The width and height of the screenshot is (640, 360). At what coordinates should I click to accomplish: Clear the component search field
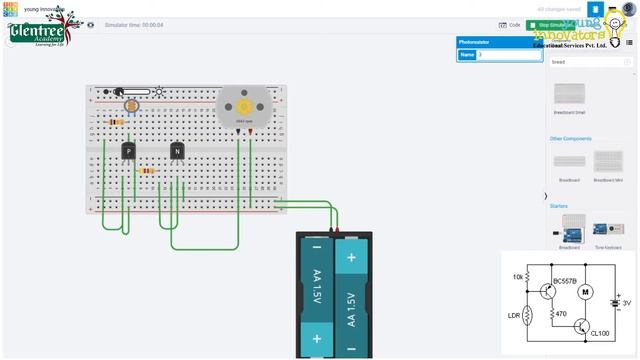point(627,62)
